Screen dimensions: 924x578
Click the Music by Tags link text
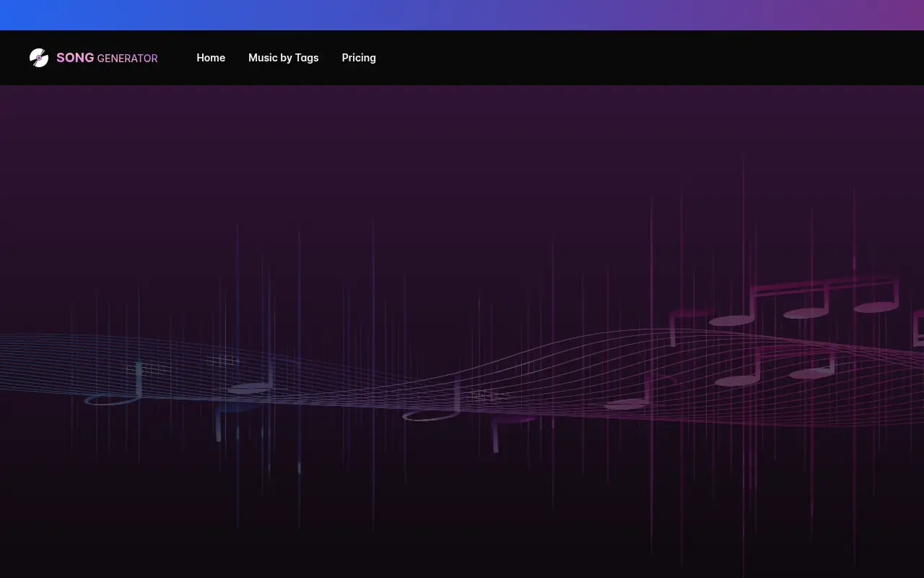tap(284, 58)
